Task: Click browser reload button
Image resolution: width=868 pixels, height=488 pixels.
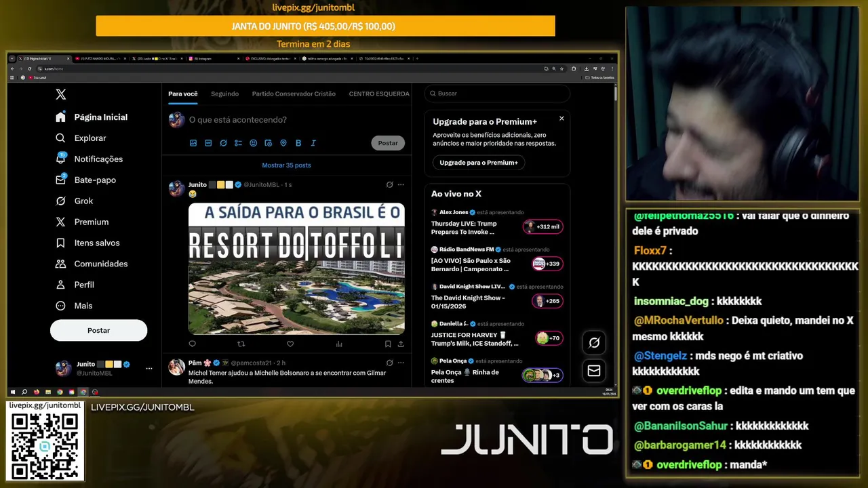Action: pyautogui.click(x=29, y=68)
